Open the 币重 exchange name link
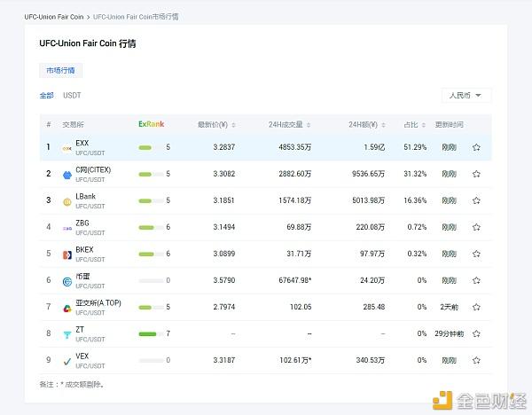This screenshot has width=532, height=415. coord(82,276)
